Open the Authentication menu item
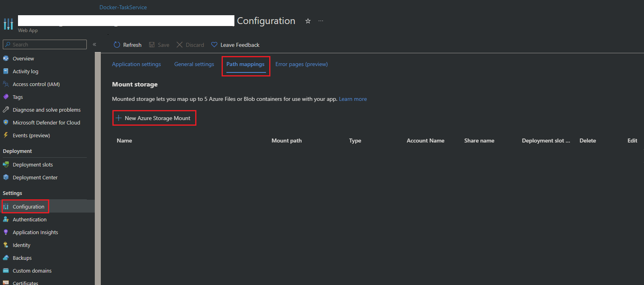Viewport: 644px width, 285px height. (30, 219)
